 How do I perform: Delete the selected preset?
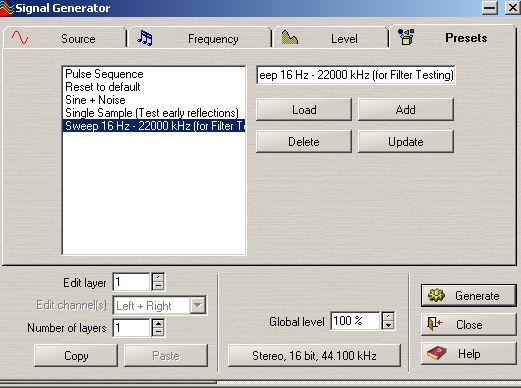click(x=304, y=142)
